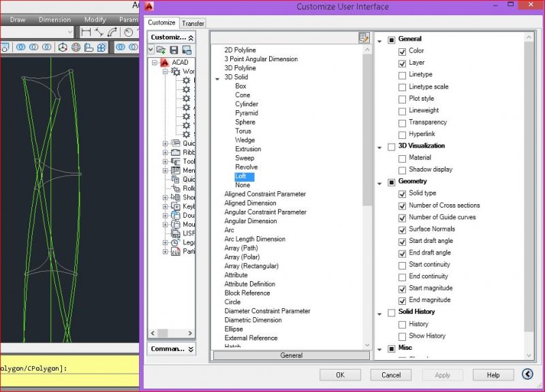Select Linear Dimension tool in AutoCAD toolbar
This screenshot has height=392, width=545.
pyautogui.click(x=86, y=32)
